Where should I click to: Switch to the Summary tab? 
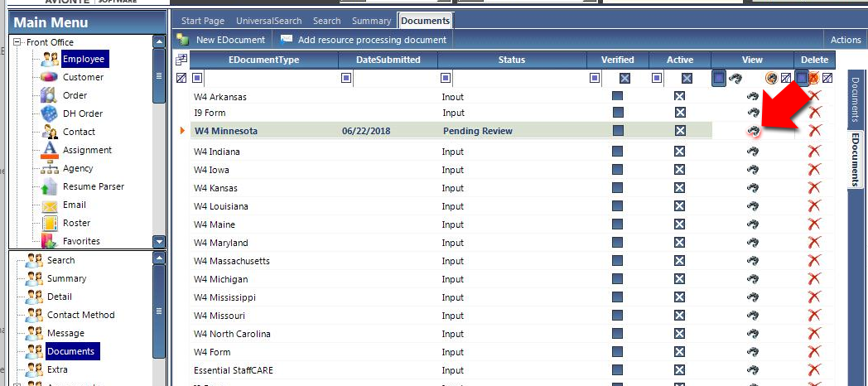[371, 21]
